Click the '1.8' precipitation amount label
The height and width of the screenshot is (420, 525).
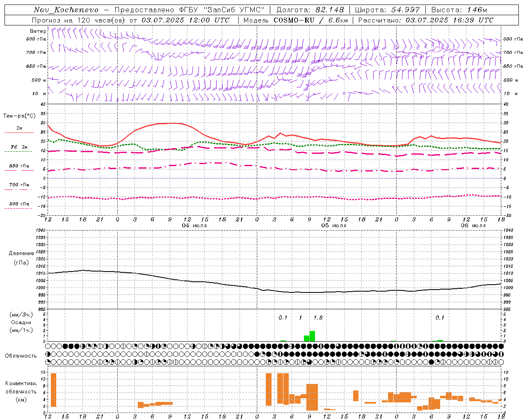[318, 317]
